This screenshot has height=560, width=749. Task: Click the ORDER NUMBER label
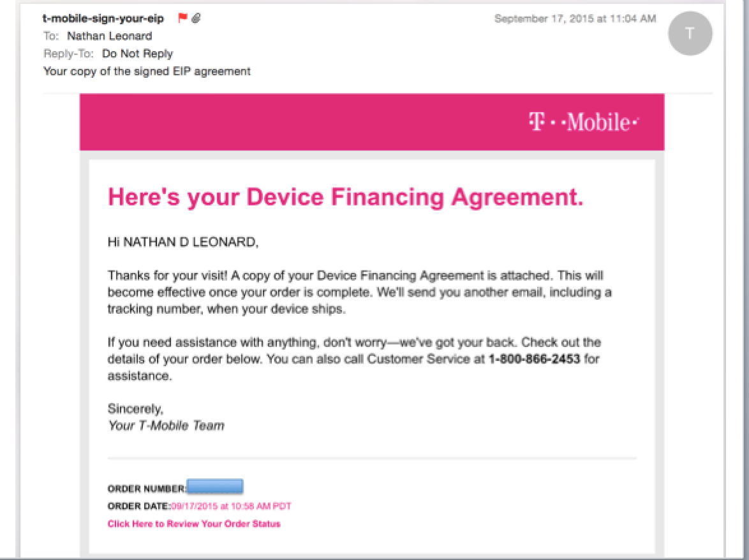click(147, 489)
